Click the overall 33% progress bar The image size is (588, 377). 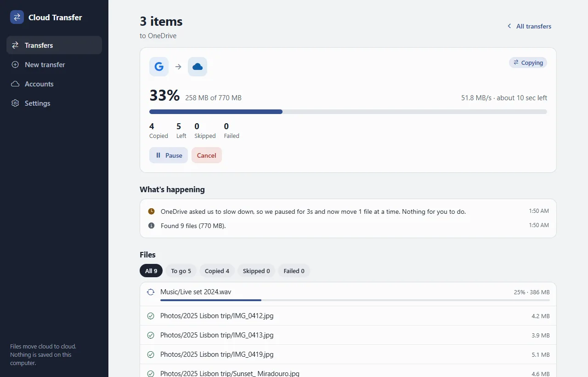pos(348,111)
